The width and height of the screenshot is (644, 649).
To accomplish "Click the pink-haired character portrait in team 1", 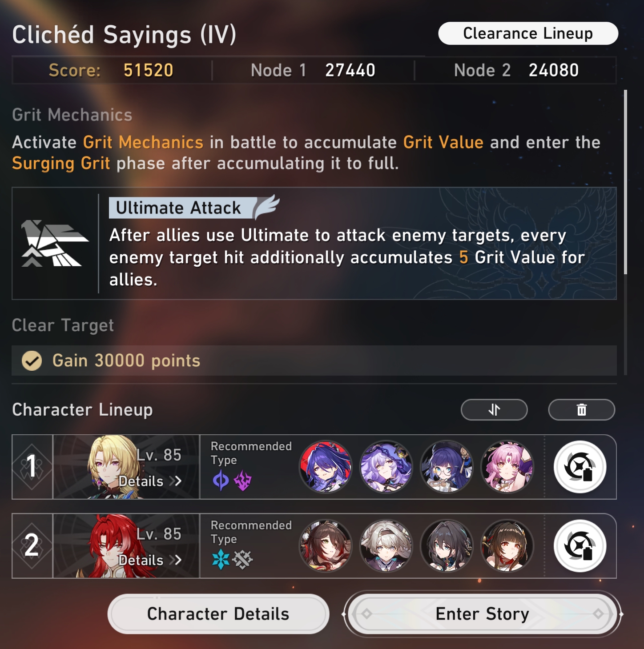I will (507, 467).
